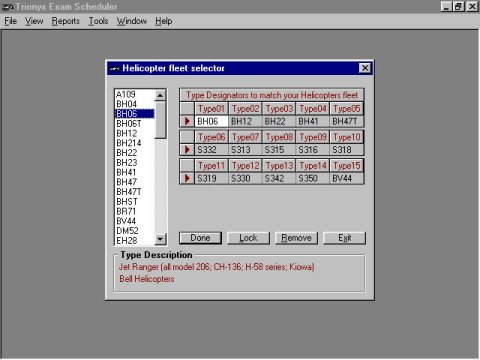This screenshot has width=480, height=360.
Task: Click the S332 cell under Type06
Action: tap(212, 150)
